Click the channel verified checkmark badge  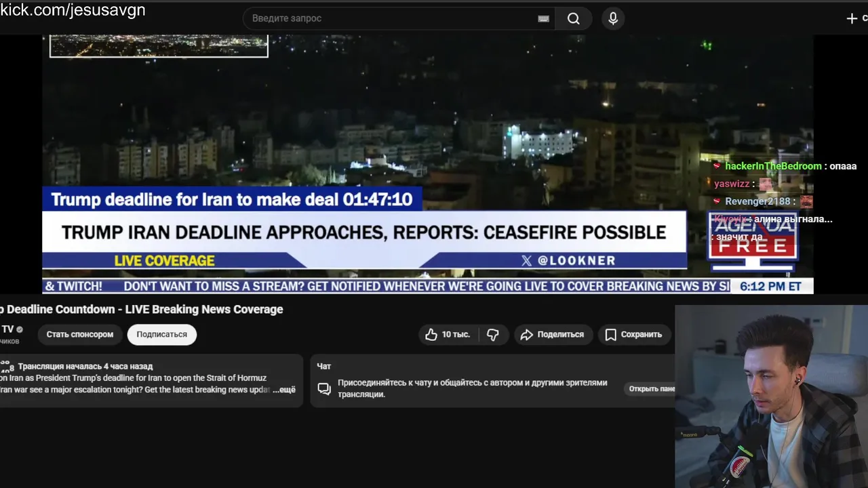[x=20, y=329]
